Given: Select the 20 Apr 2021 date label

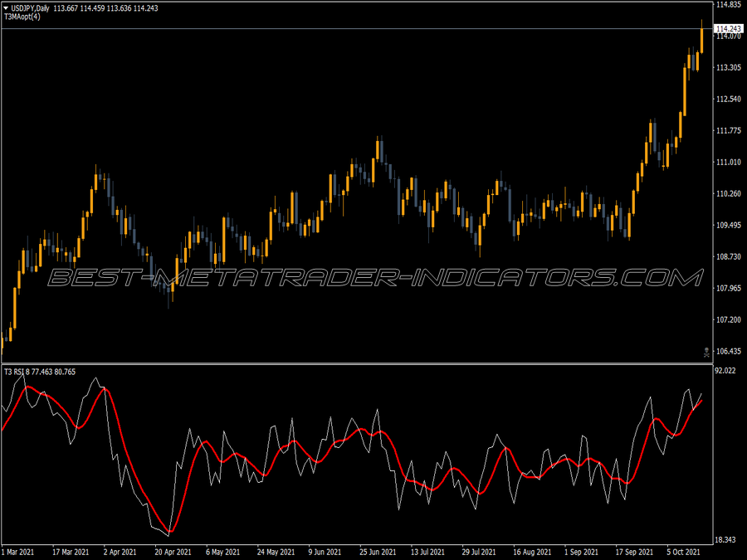Looking at the screenshot, I should 173,553.
